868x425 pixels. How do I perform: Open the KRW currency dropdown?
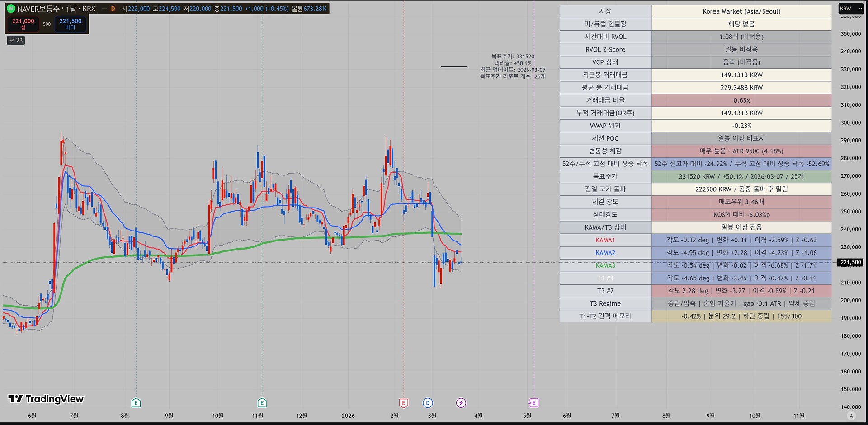851,9
